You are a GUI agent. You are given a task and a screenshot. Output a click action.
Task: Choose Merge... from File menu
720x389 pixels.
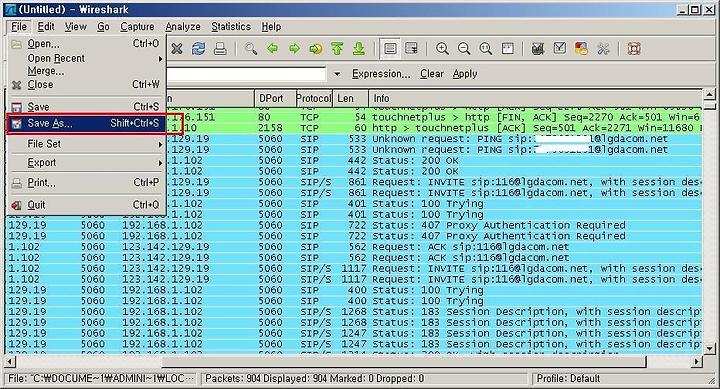86,71
